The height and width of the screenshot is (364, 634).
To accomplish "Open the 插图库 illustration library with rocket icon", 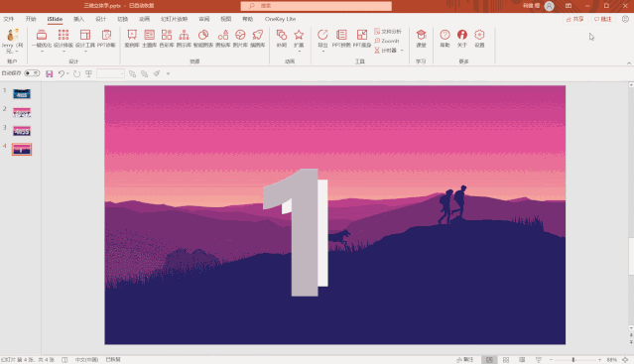I will point(258,39).
